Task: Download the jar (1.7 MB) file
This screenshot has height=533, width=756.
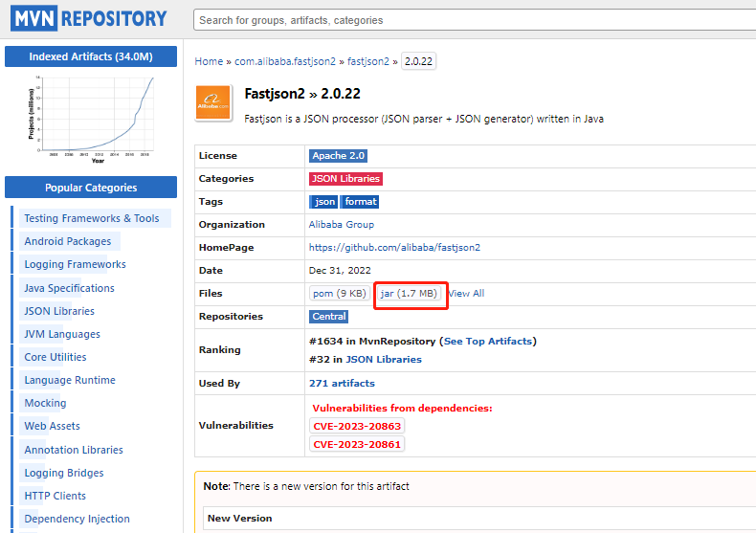Action: (x=409, y=293)
